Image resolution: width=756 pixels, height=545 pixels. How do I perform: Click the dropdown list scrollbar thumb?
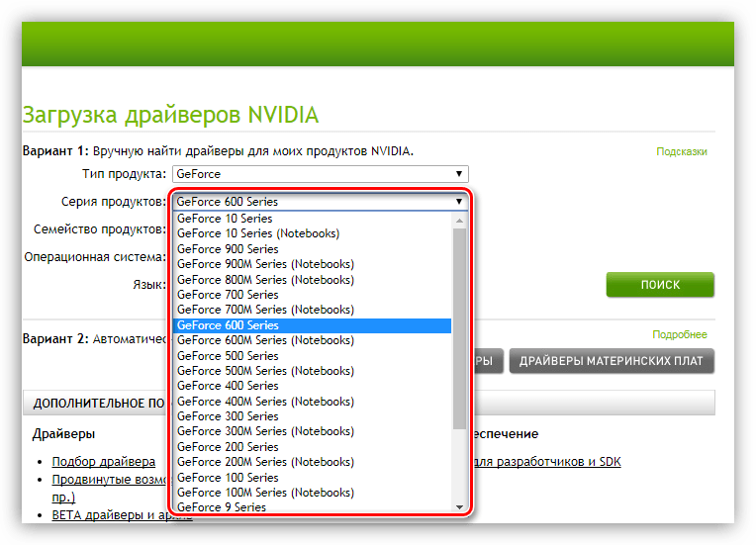(x=459, y=329)
